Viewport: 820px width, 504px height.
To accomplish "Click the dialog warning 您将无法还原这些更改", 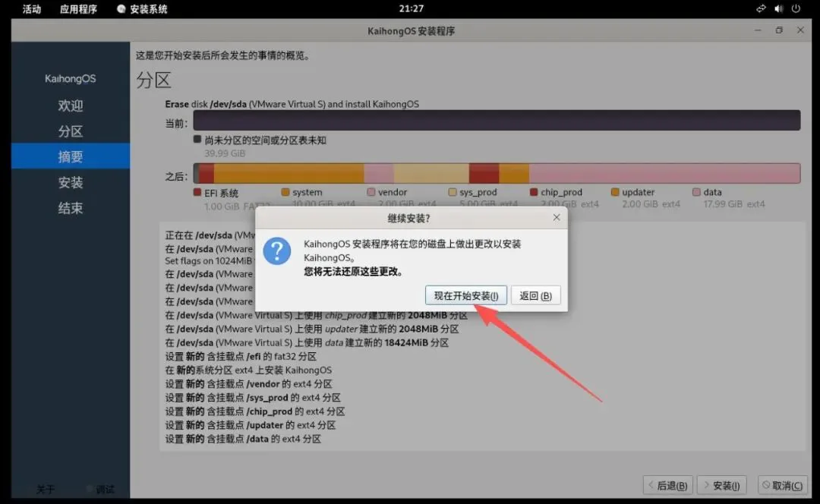I will (x=354, y=271).
